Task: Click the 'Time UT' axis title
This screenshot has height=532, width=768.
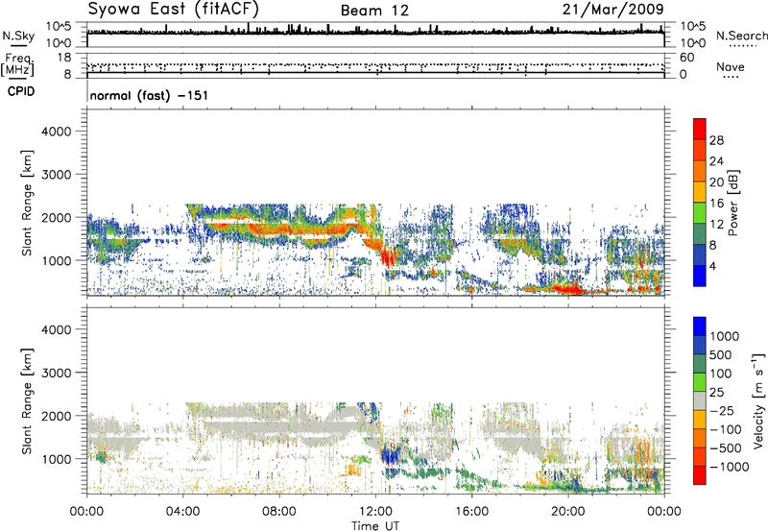Action: tap(375, 526)
